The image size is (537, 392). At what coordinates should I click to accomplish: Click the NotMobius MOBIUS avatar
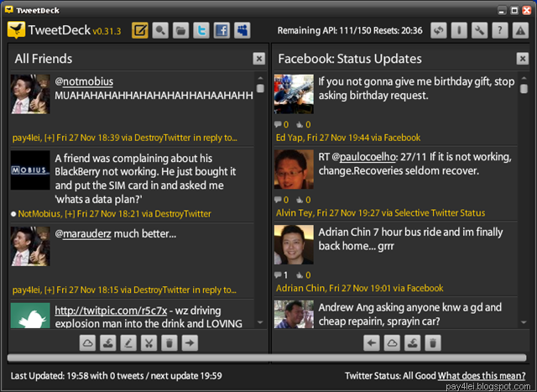30,170
